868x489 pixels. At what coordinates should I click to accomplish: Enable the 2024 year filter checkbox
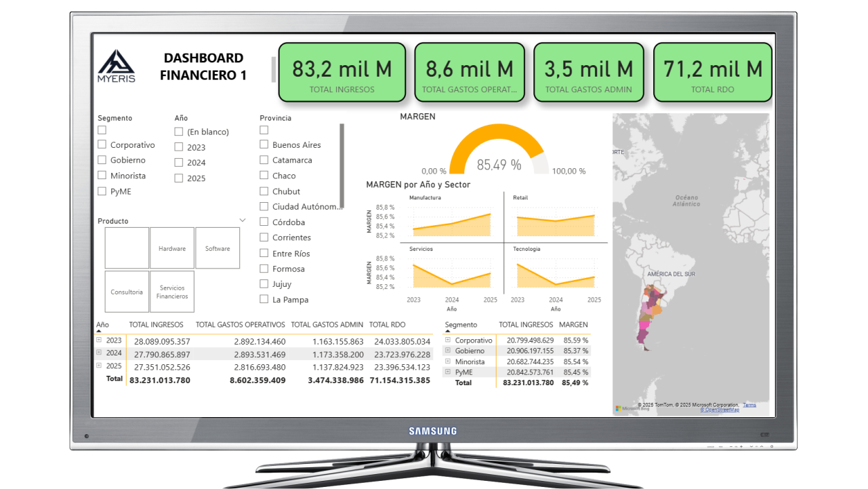click(x=179, y=162)
